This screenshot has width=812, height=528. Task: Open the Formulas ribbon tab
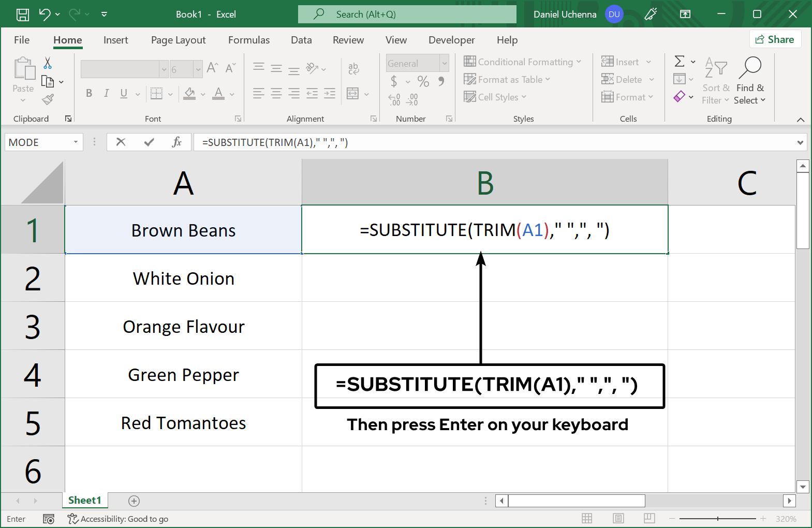pyautogui.click(x=248, y=40)
